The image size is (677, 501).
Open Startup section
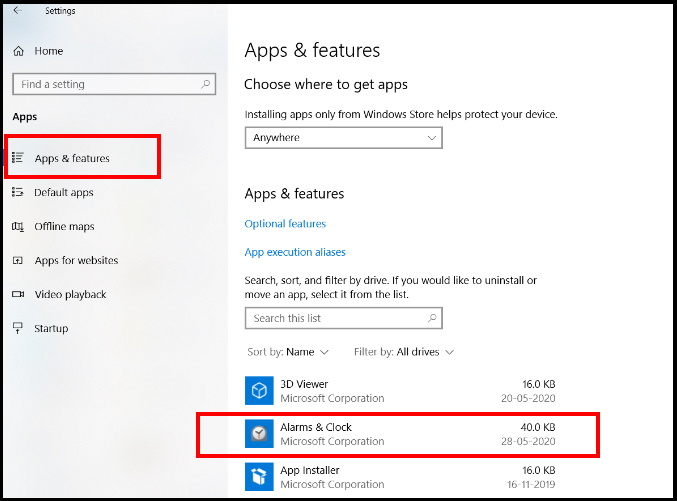tap(51, 329)
